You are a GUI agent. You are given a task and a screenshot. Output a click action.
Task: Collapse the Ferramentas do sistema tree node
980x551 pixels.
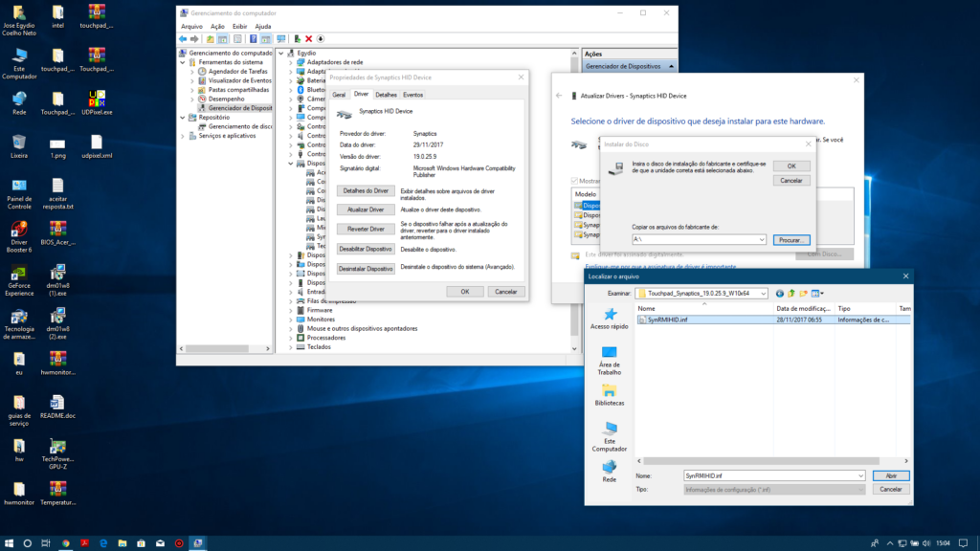coord(184,62)
